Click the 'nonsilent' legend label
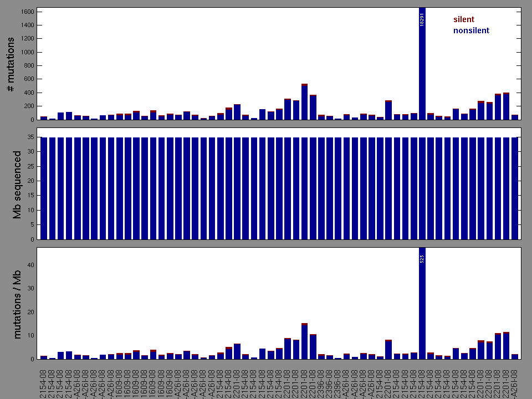This screenshot has width=532, height=399. click(471, 30)
